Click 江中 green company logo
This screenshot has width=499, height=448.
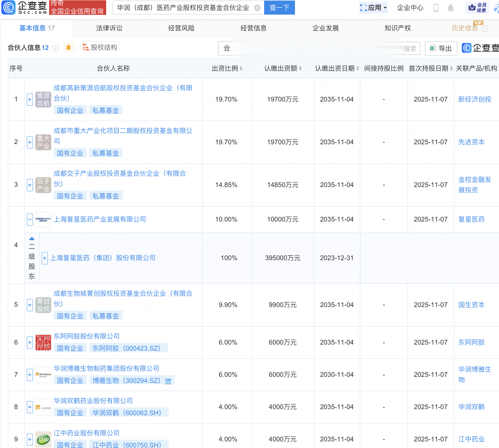(x=43, y=439)
